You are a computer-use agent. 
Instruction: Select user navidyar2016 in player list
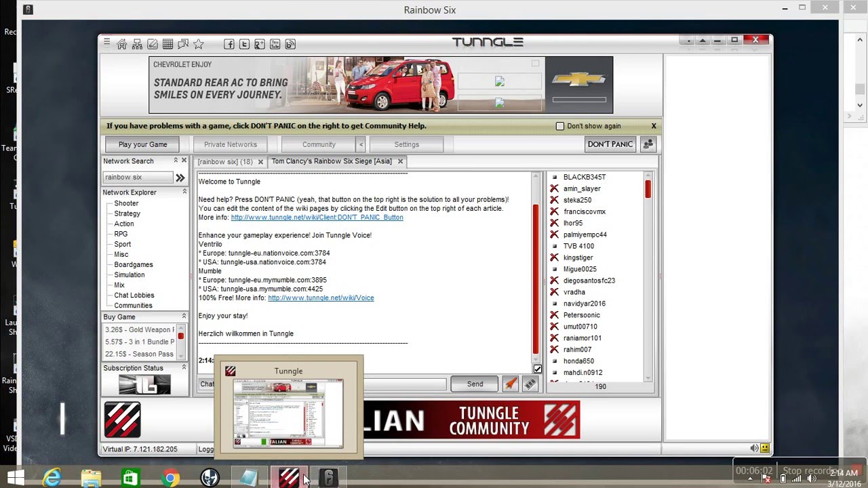584,304
